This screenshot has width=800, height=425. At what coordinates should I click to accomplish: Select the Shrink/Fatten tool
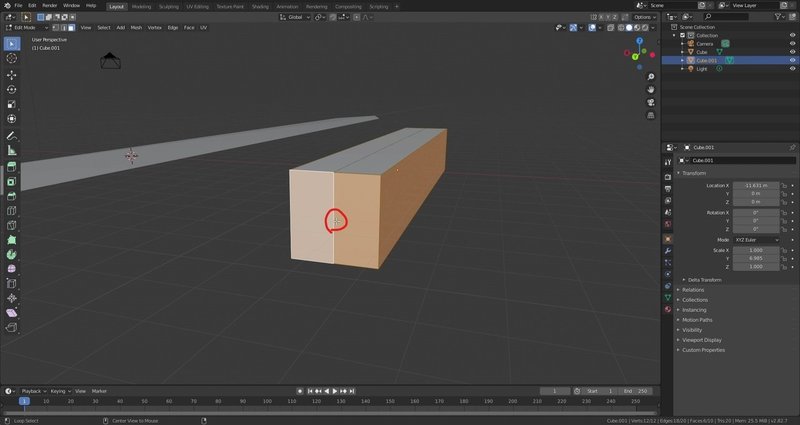11,298
